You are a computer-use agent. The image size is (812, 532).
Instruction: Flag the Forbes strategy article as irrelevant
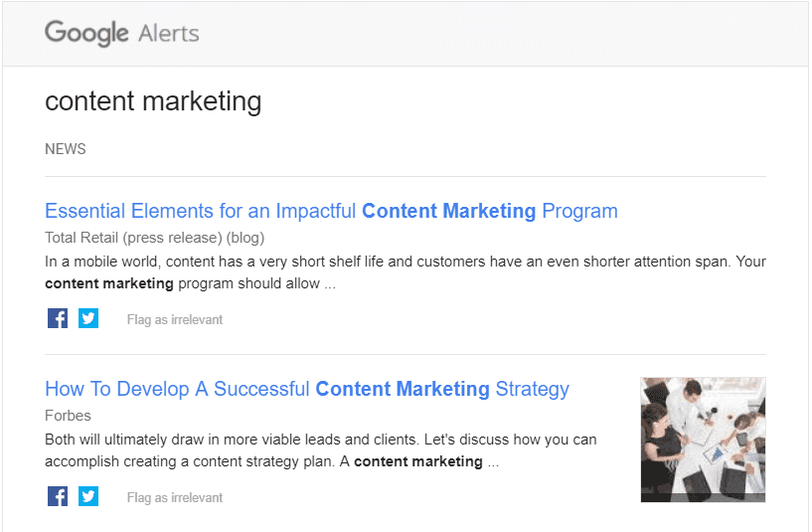(x=175, y=498)
